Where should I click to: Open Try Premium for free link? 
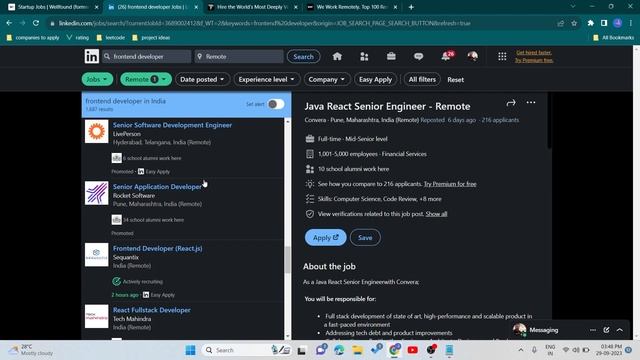(x=450, y=184)
